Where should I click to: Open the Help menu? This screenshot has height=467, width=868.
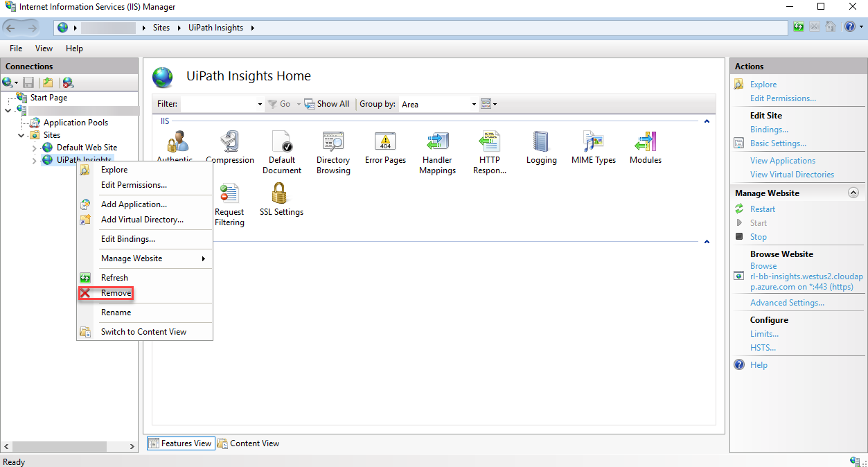(74, 49)
